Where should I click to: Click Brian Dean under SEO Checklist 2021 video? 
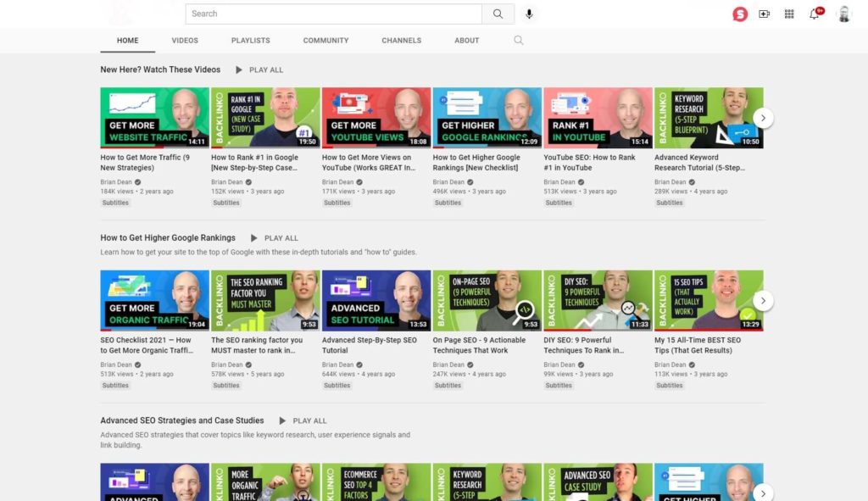click(x=116, y=365)
